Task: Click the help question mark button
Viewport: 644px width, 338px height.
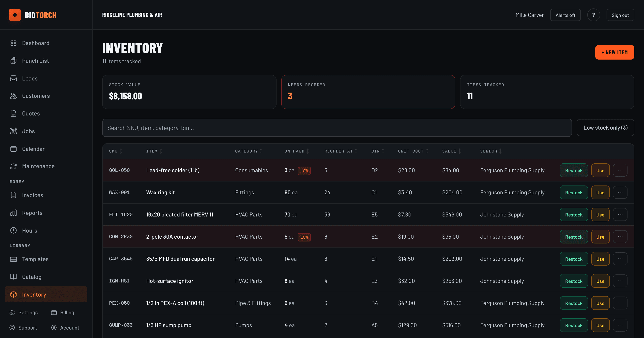Action: click(x=593, y=15)
